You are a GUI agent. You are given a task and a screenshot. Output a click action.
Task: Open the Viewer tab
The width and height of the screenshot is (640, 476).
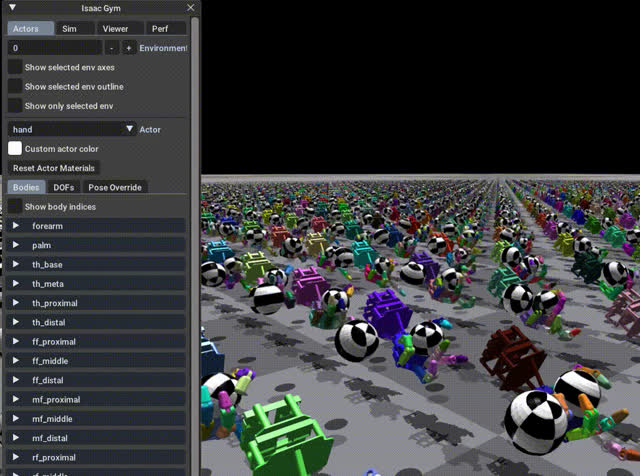120,29
